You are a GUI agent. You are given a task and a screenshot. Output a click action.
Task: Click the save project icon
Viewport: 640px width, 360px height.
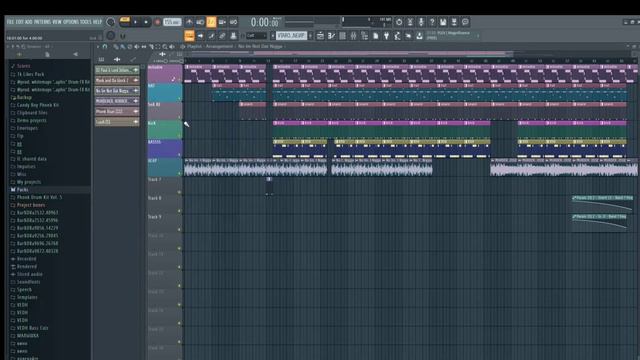pyautogui.click(x=443, y=22)
